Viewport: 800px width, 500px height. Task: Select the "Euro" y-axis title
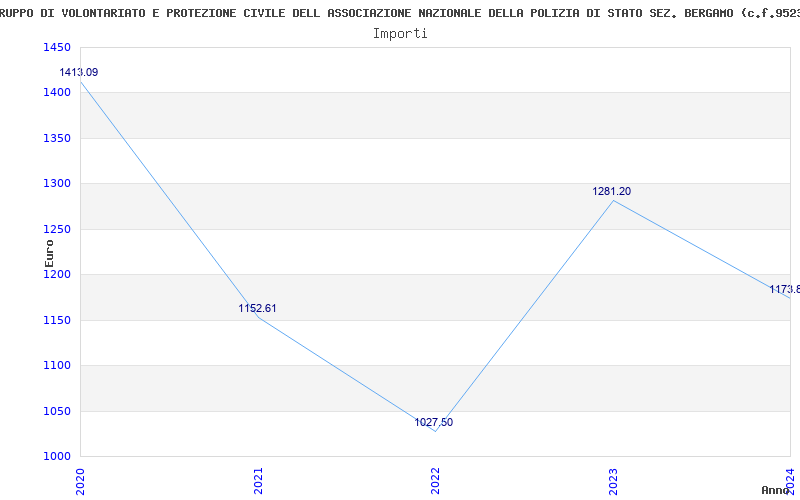coord(50,251)
